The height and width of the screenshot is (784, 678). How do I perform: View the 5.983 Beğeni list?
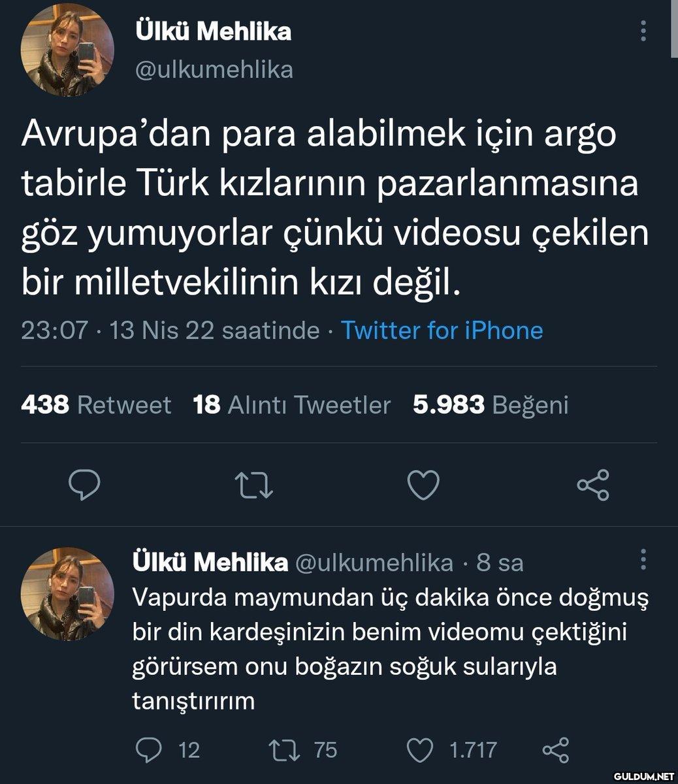coord(491,405)
